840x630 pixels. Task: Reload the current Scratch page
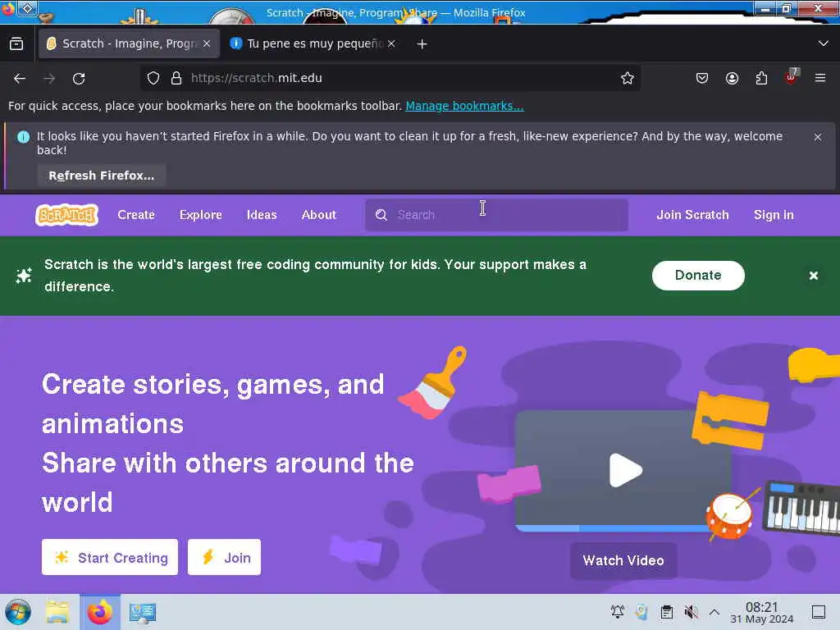pyautogui.click(x=79, y=78)
